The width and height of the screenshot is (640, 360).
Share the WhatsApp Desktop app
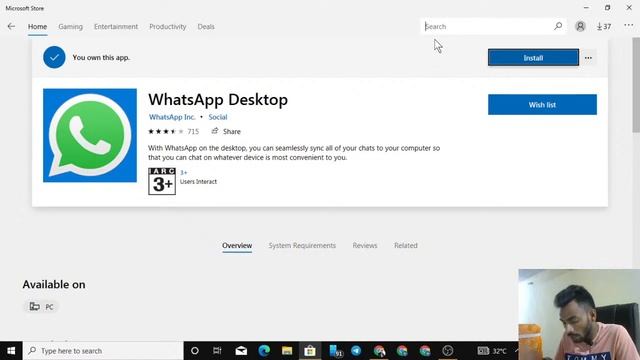(226, 131)
